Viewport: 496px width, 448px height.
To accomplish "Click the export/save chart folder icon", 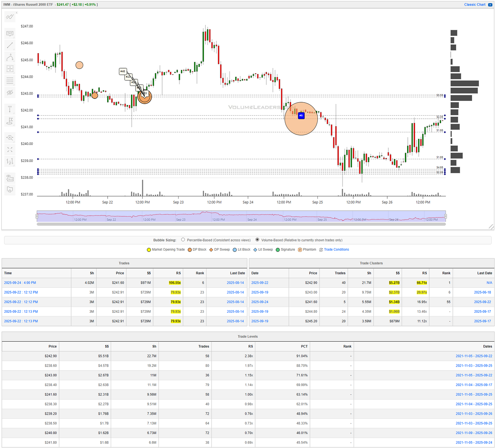I will pyautogui.click(x=10, y=190).
